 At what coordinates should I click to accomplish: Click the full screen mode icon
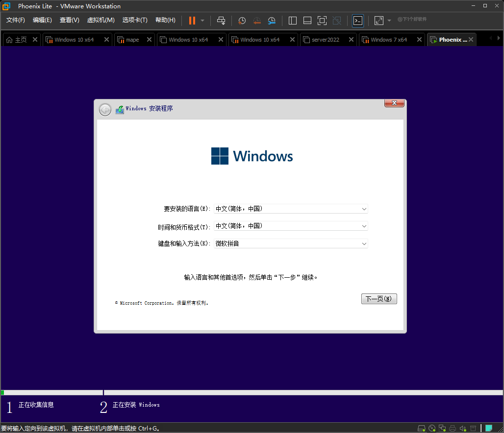coord(322,21)
